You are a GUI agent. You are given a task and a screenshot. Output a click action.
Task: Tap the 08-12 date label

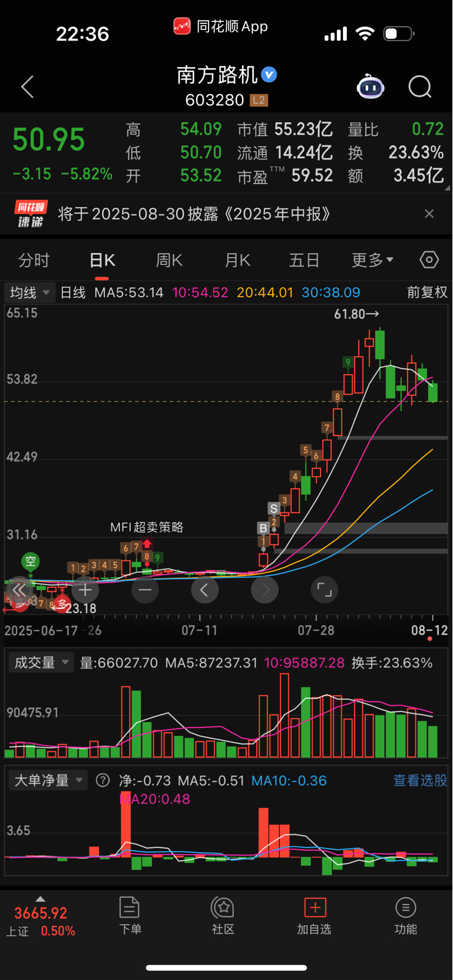(x=429, y=630)
